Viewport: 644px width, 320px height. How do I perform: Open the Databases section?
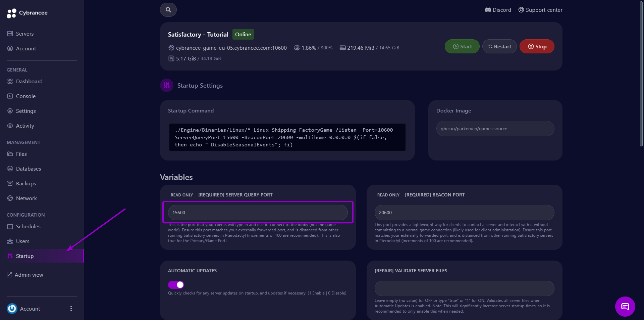[10, 169]
